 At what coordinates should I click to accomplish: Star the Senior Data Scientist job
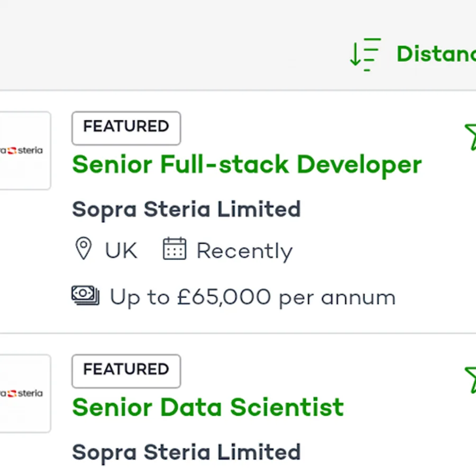pyautogui.click(x=471, y=379)
